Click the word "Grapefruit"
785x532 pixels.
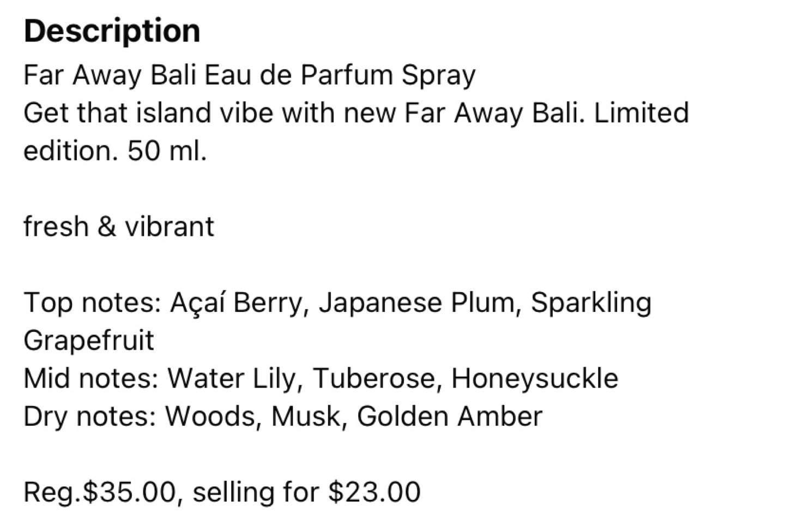[x=89, y=341]
